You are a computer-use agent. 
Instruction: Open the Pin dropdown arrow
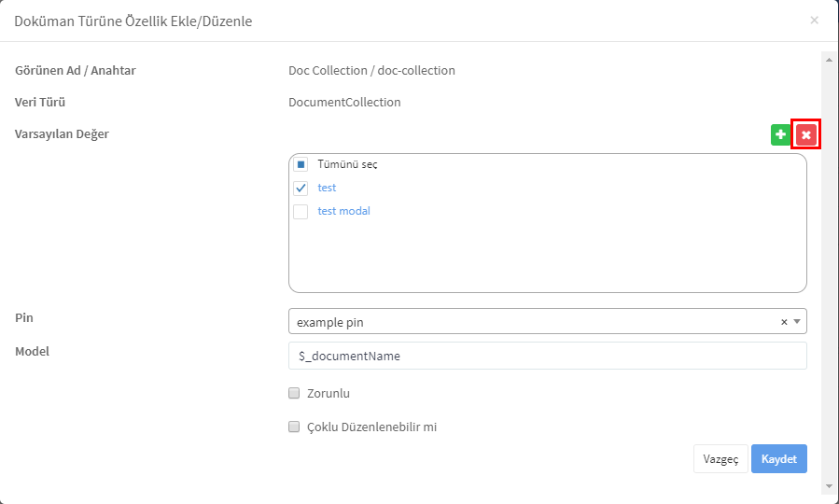(797, 322)
